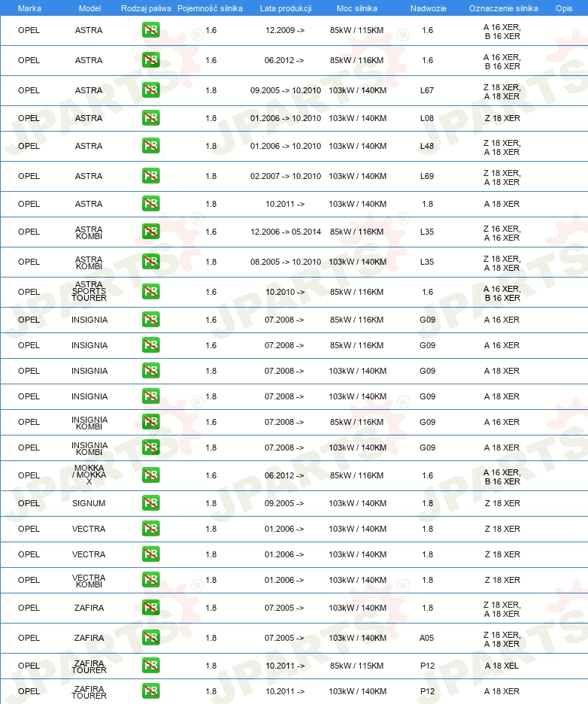Click fuel icon in ASTRA L08 row

tap(151, 118)
